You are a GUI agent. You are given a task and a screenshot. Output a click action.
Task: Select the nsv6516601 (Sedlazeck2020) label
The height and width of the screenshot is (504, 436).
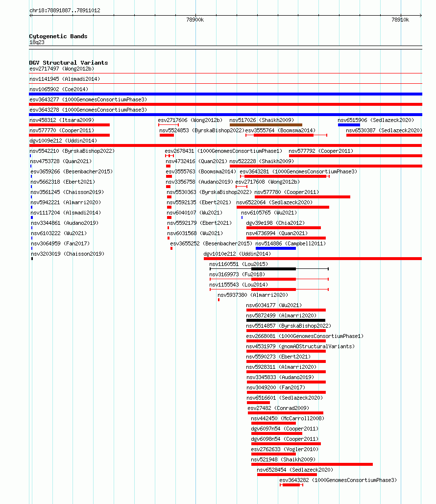[x=285, y=398]
